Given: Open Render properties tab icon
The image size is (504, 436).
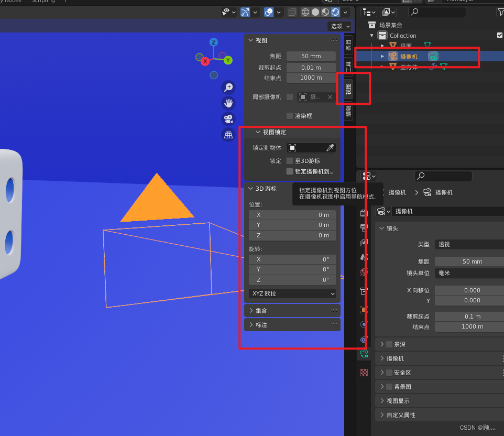Looking at the screenshot, I should click(364, 213).
